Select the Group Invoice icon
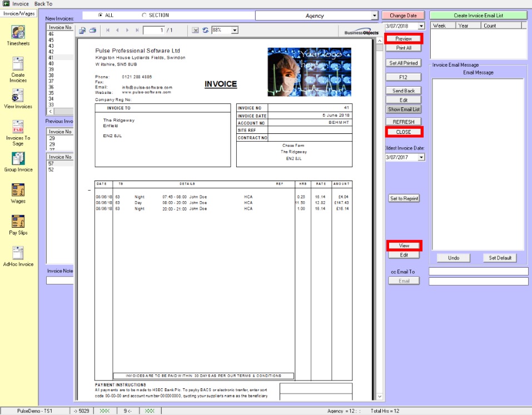The image size is (532, 415). tap(18, 158)
